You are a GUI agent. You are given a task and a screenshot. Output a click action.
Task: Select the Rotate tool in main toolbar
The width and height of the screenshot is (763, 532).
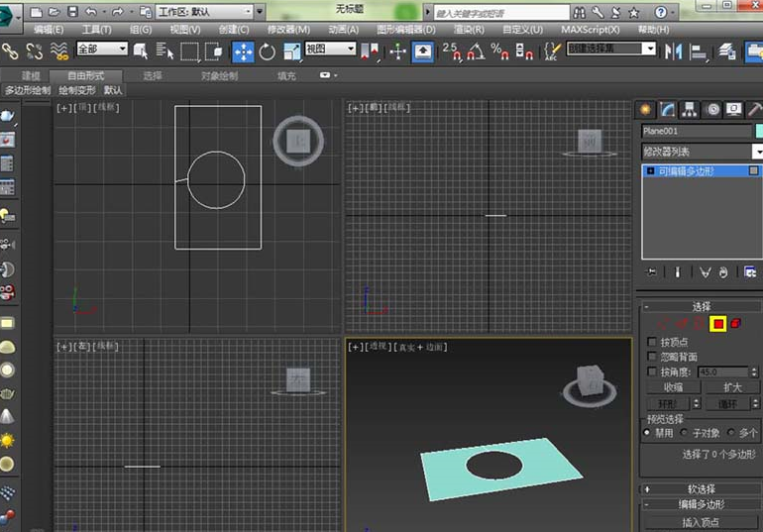click(268, 52)
